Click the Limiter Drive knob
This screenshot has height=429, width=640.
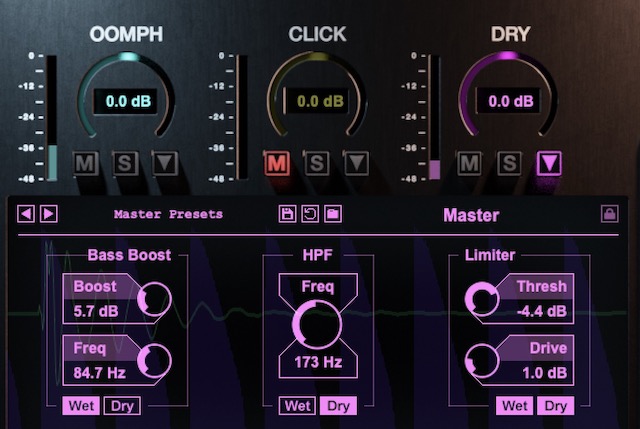[482, 361]
